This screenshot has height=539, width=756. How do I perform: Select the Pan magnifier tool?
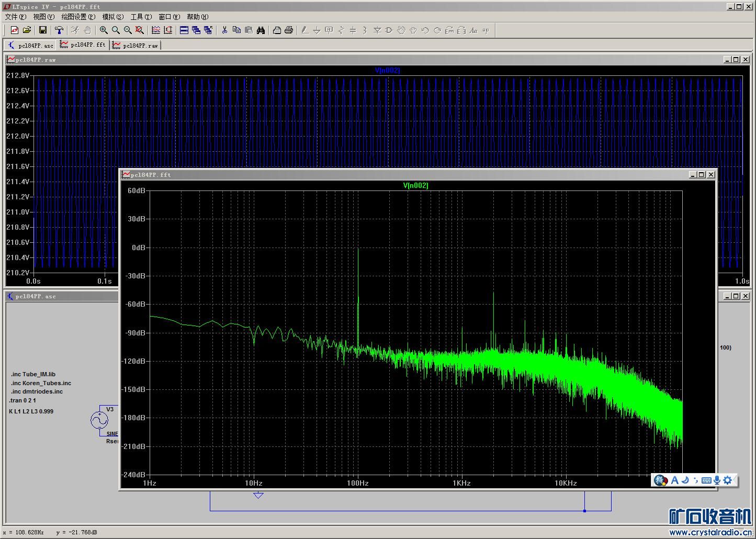tap(116, 30)
